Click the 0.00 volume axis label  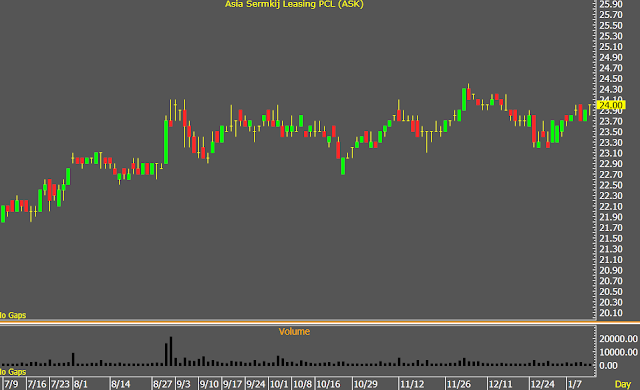click(x=608, y=366)
